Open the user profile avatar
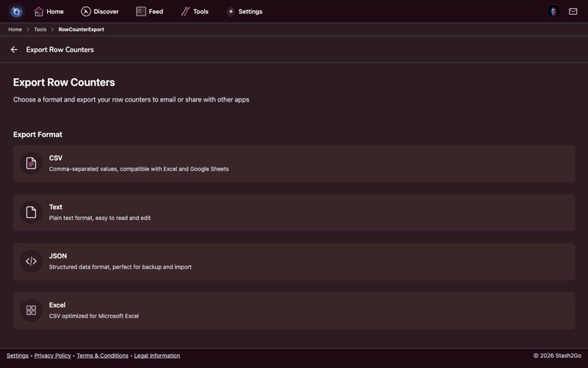588x368 pixels. point(553,12)
